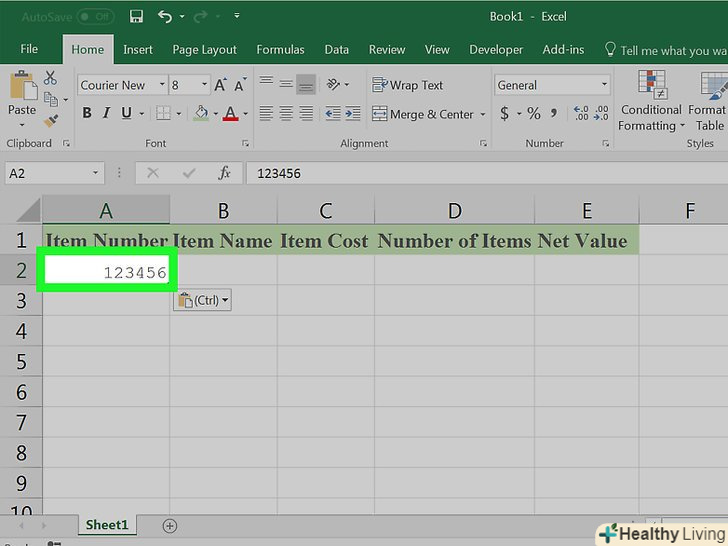Click the Undo arrow icon
Viewport: 728px width, 546px height.
[166, 17]
